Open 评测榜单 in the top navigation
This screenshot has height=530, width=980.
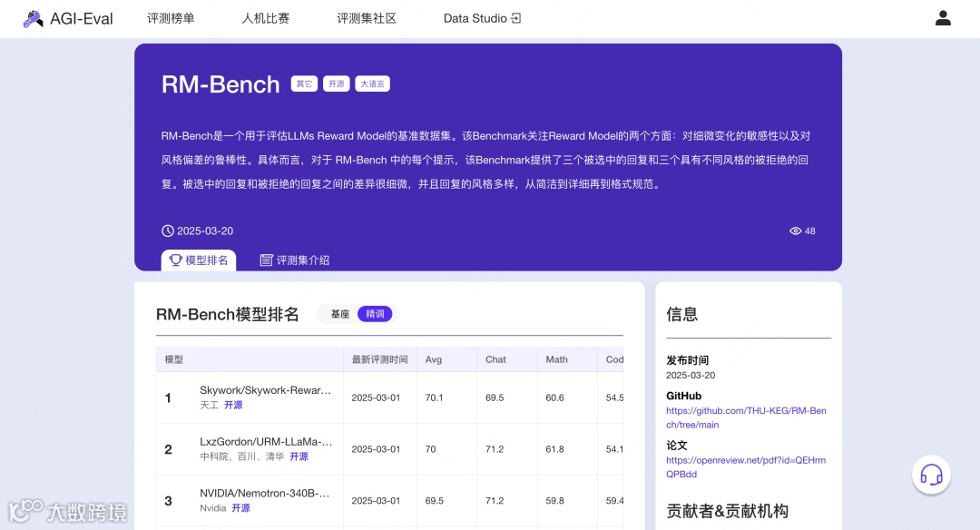tap(171, 18)
